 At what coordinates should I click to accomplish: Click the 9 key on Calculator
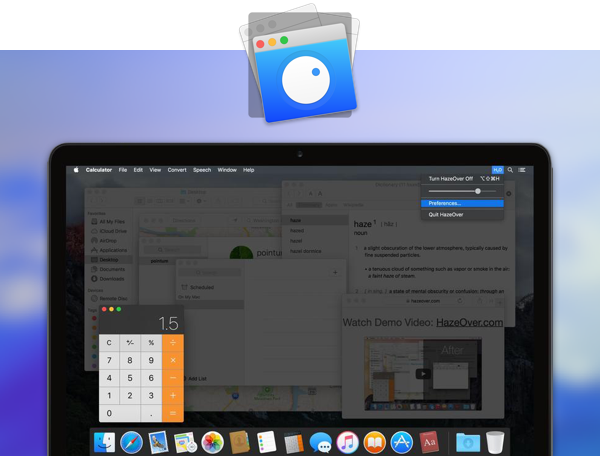[151, 360]
